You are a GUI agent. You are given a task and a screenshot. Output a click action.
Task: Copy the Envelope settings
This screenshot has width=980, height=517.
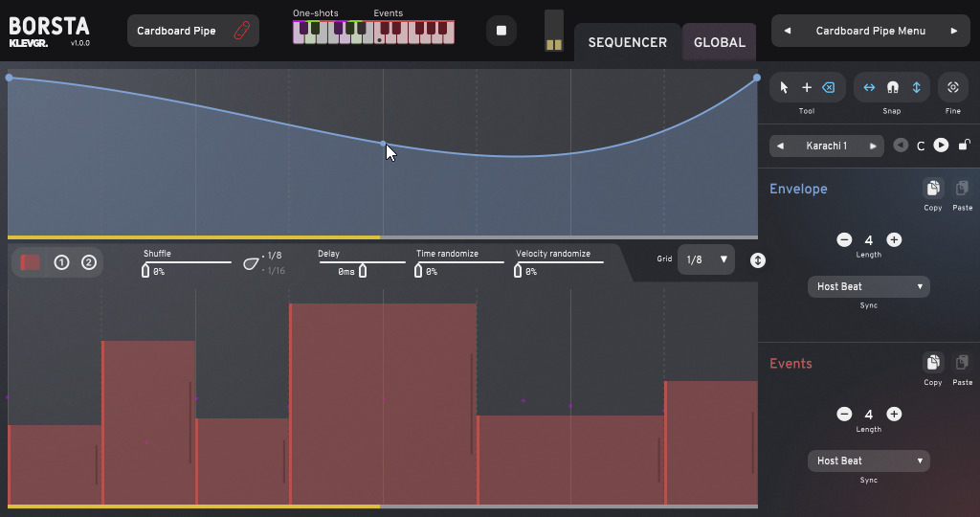pyautogui.click(x=932, y=189)
